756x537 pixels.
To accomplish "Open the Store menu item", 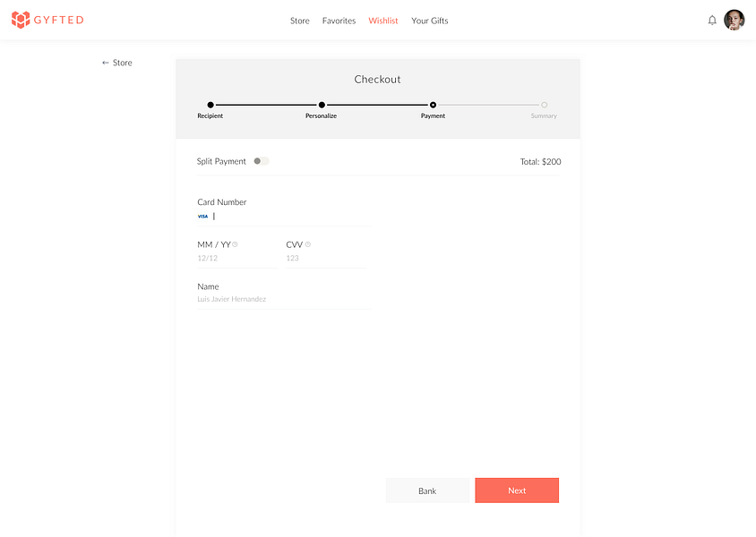I will point(300,21).
